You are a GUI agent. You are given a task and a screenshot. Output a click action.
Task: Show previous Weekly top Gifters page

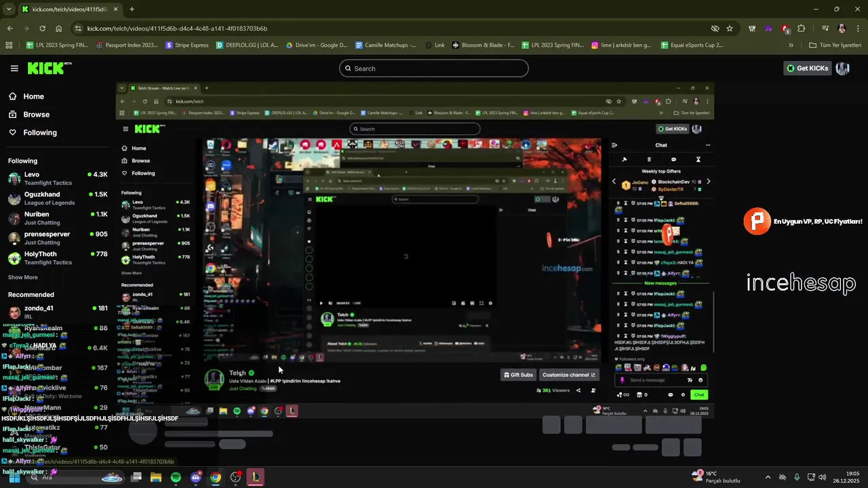click(614, 182)
